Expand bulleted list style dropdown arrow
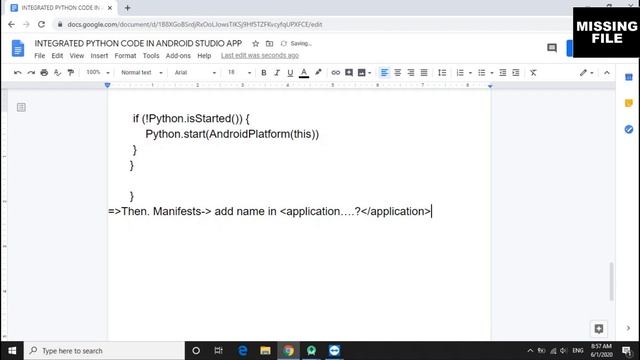The image size is (640, 360). (x=491, y=73)
